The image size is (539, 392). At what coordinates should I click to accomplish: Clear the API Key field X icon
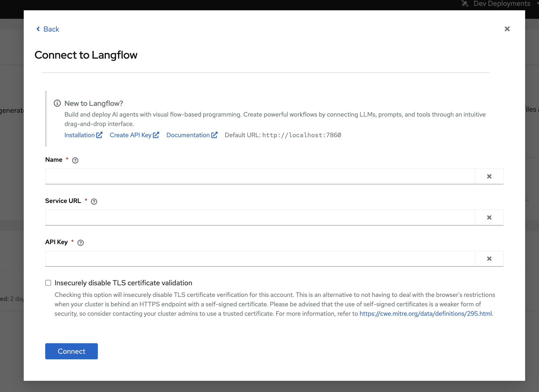click(489, 258)
